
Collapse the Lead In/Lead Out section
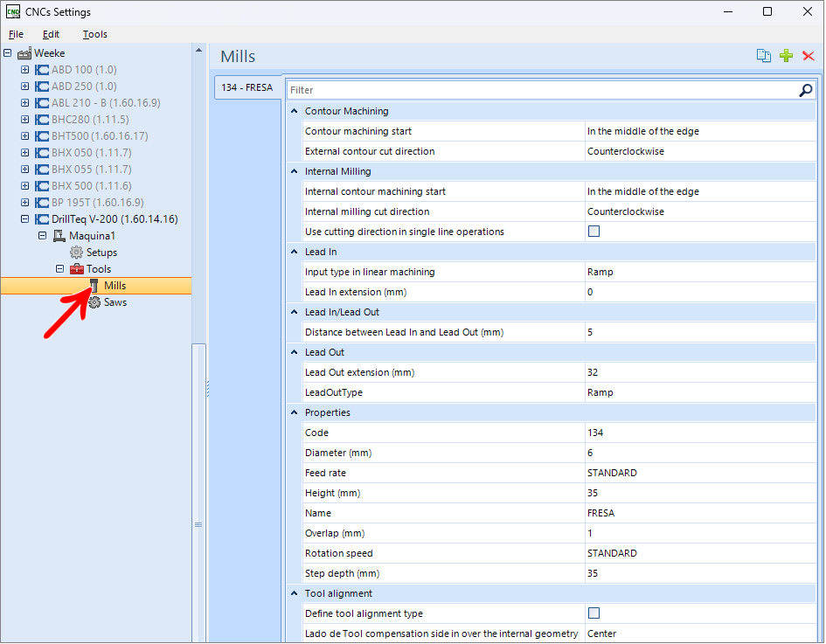tap(294, 312)
